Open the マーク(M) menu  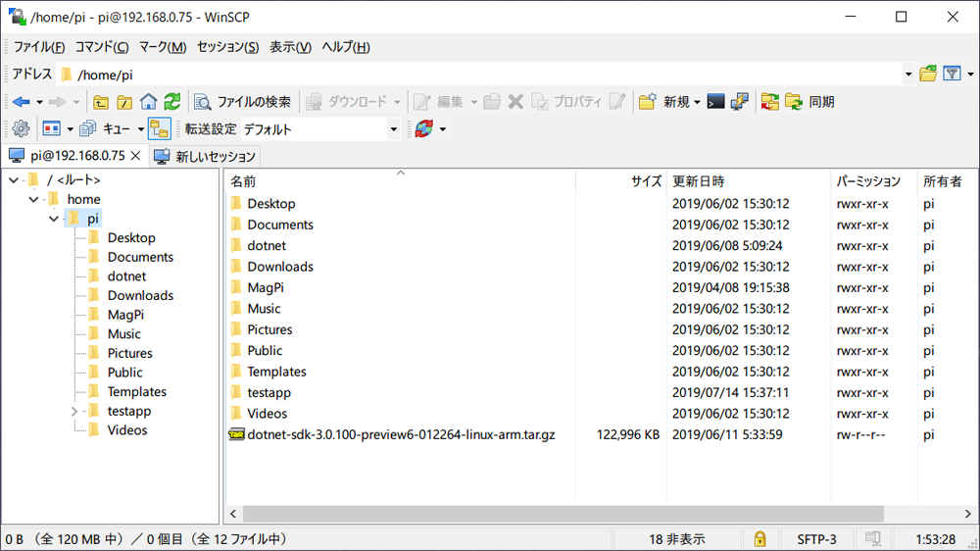(163, 47)
